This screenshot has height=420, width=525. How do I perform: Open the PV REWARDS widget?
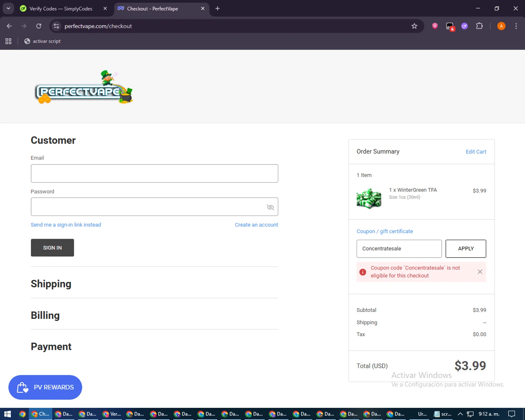pos(45,387)
